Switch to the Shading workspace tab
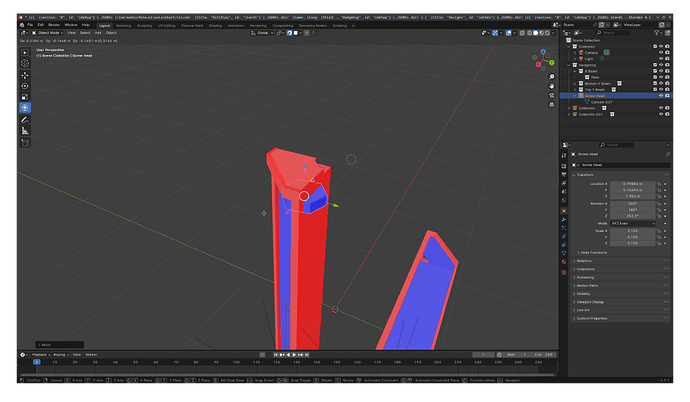 pyautogui.click(x=215, y=26)
